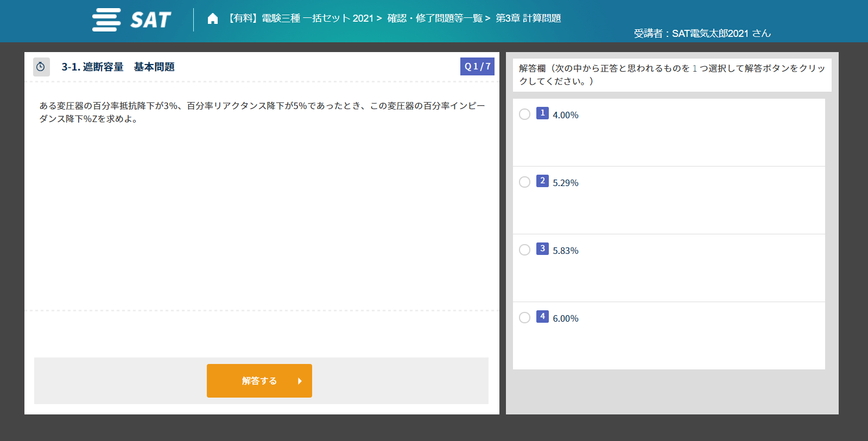Select the radio button for 4.00%

pos(524,114)
